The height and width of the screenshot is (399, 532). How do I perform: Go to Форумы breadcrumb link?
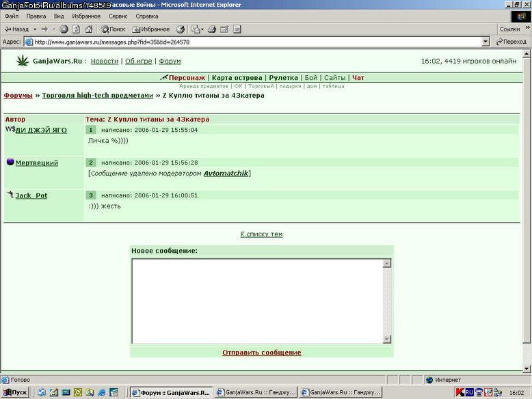coord(18,95)
